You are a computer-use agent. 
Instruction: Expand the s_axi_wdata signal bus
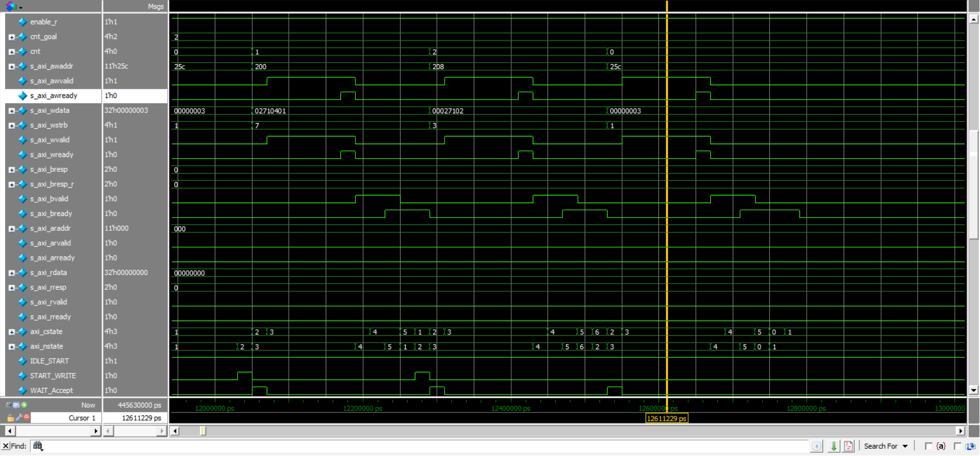point(11,111)
